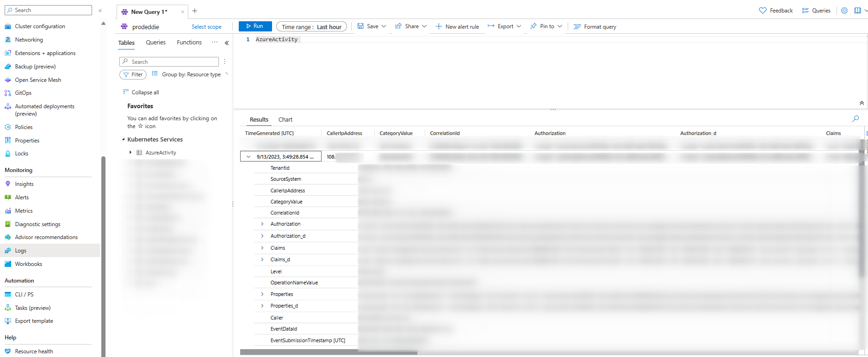Open Open Service Mesh
The height and width of the screenshot is (357, 868).
tap(38, 80)
